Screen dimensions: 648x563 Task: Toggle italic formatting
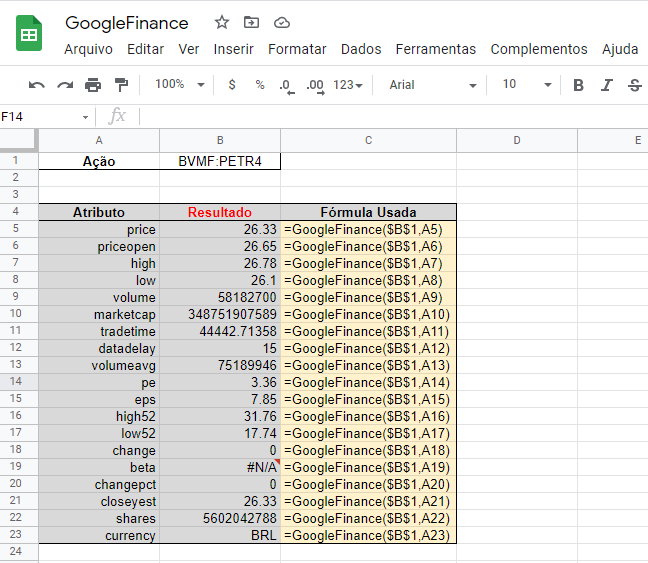606,85
